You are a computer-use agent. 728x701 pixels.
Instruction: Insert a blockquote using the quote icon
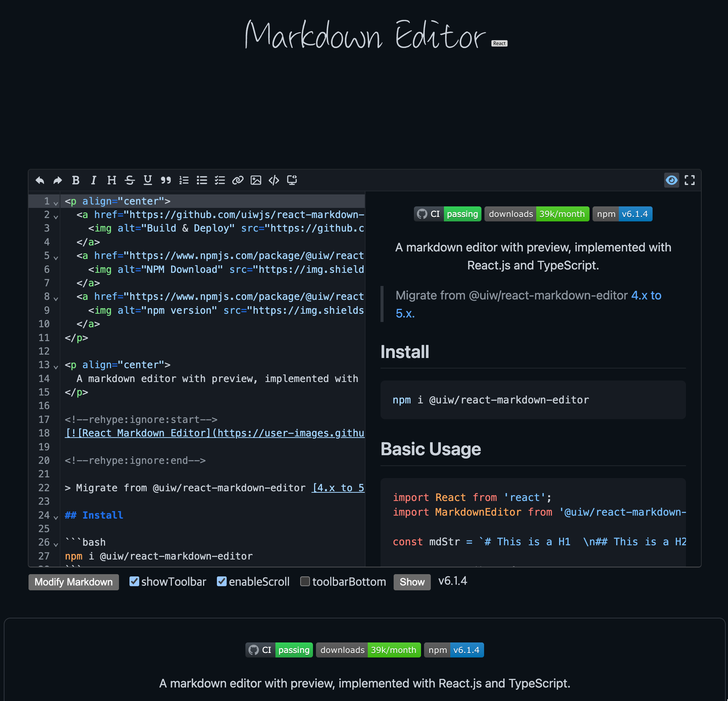click(165, 181)
